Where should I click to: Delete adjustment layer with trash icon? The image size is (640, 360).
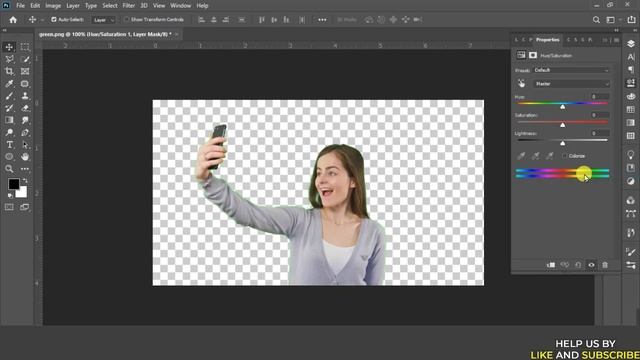pos(605,265)
